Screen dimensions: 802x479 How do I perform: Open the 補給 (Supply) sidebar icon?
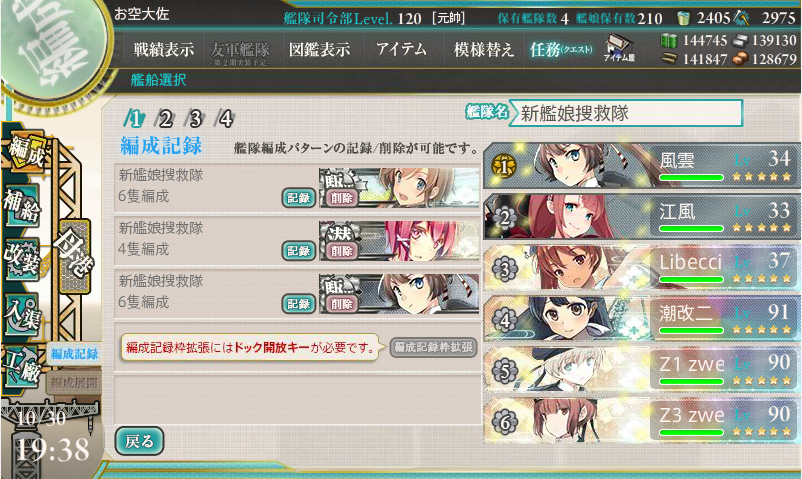[21, 206]
